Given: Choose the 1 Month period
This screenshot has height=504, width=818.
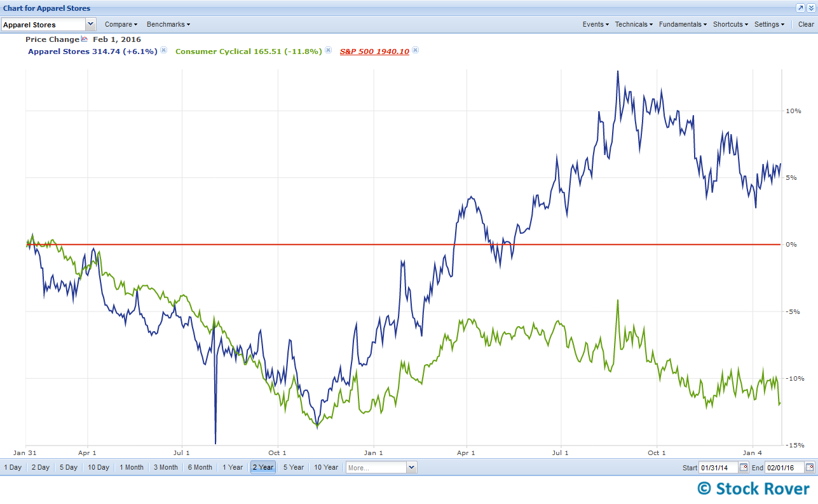Looking at the screenshot, I should coord(132,467).
